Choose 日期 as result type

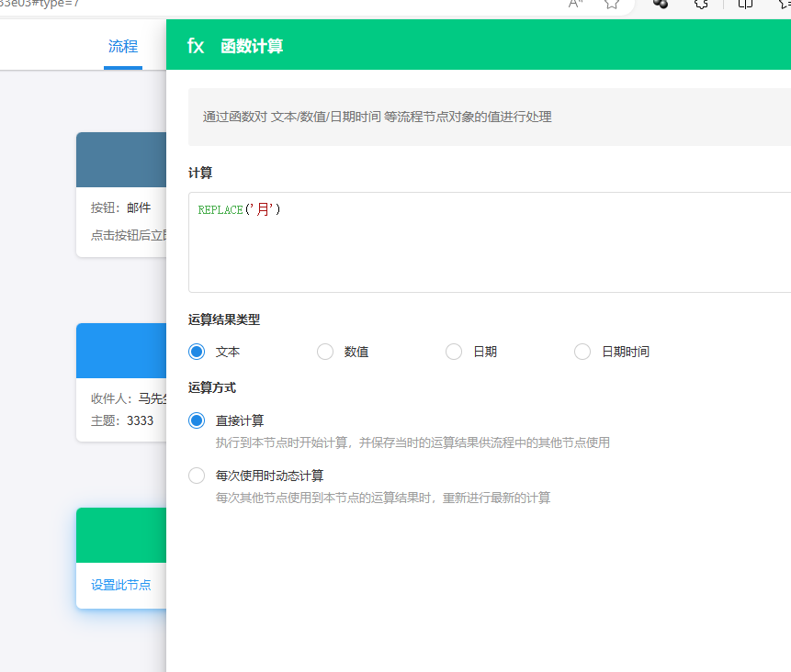454,352
